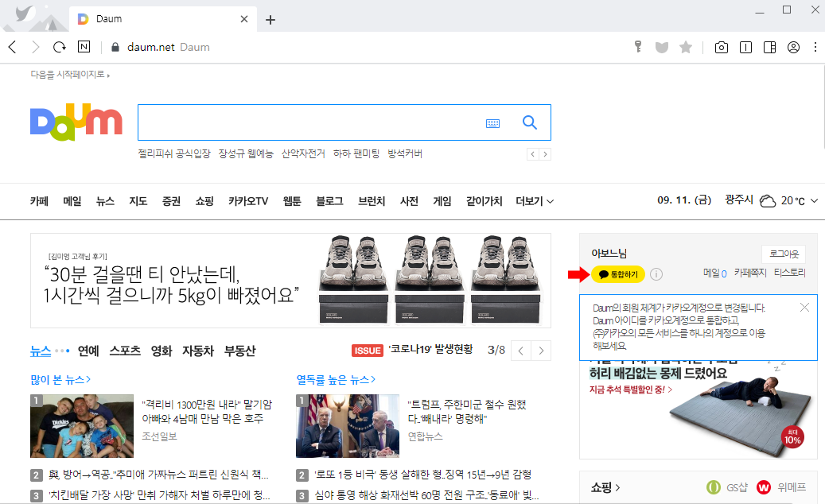Open 메일 in the service menu

[72, 201]
